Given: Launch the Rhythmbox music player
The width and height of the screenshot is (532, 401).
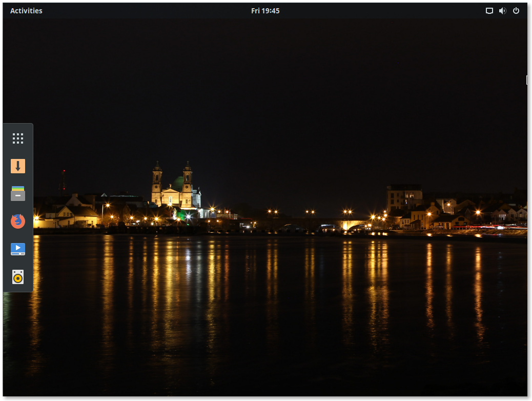Looking at the screenshot, I should (18, 277).
